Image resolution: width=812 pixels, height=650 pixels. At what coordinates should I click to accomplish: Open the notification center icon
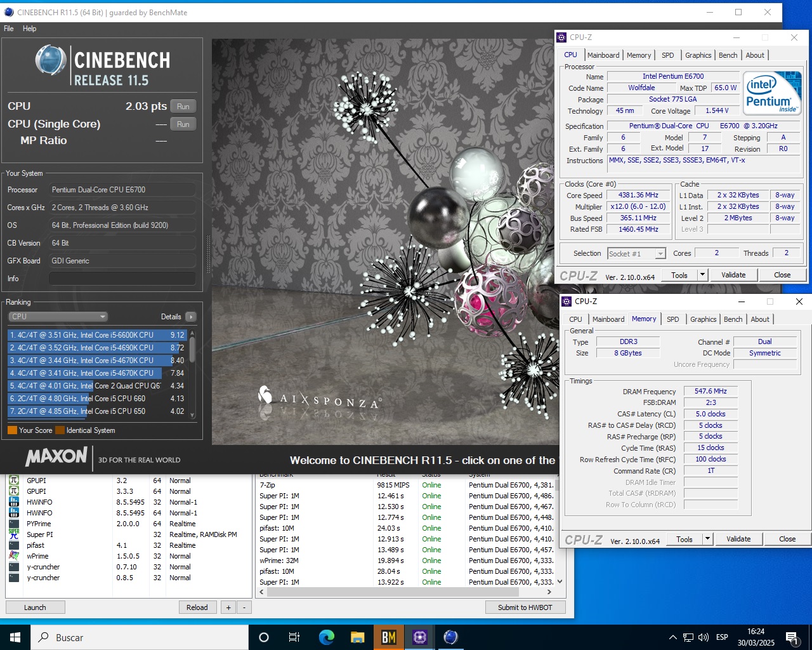pyautogui.click(x=792, y=637)
